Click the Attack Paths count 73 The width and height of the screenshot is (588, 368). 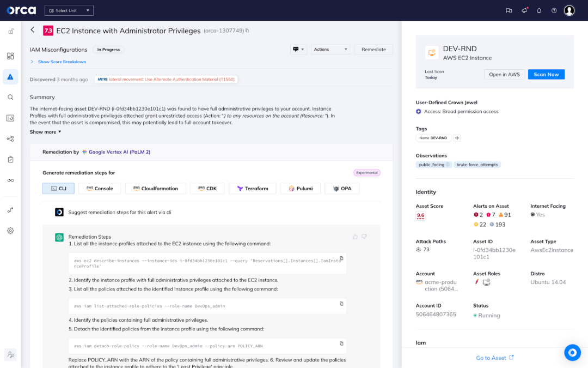click(422, 249)
